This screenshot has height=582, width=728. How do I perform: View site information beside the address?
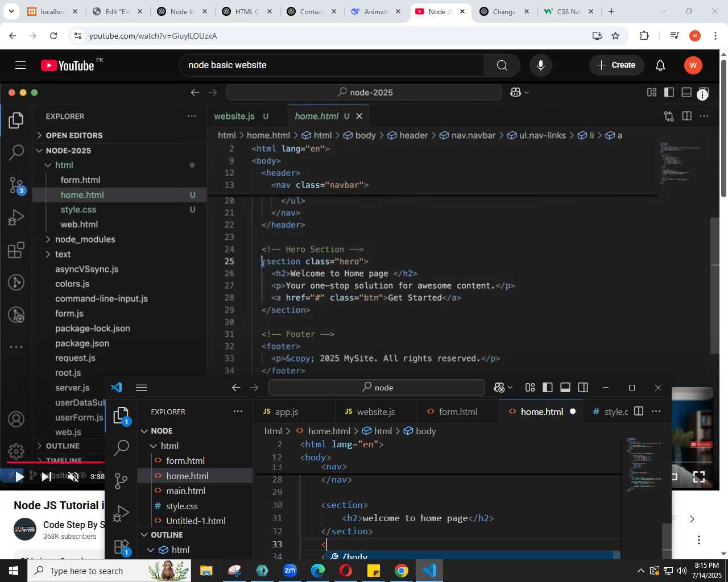[78, 36]
